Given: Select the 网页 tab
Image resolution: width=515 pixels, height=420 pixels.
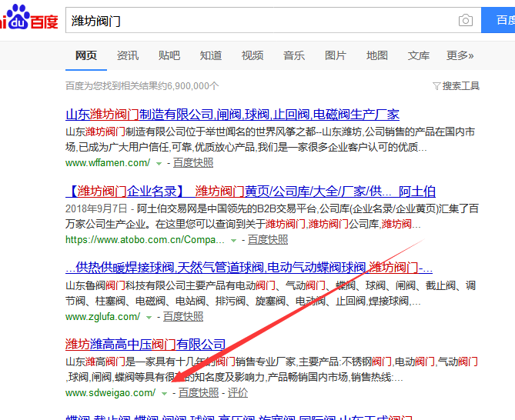Looking at the screenshot, I should 86,55.
